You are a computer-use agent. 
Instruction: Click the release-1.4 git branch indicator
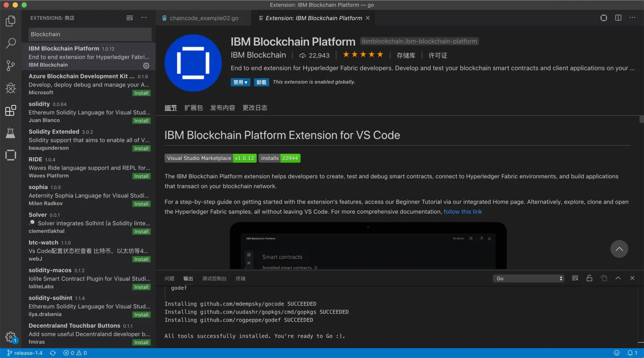point(24,353)
